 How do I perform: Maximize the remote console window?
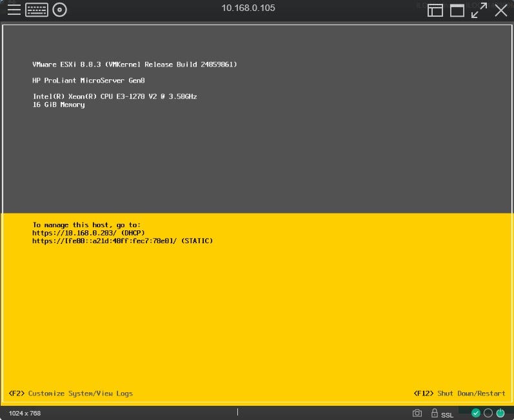[457, 10]
